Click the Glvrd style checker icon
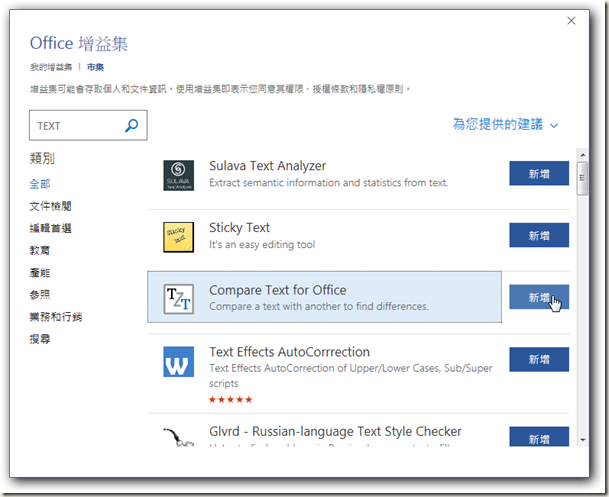This screenshot has height=497, width=609. (x=179, y=437)
